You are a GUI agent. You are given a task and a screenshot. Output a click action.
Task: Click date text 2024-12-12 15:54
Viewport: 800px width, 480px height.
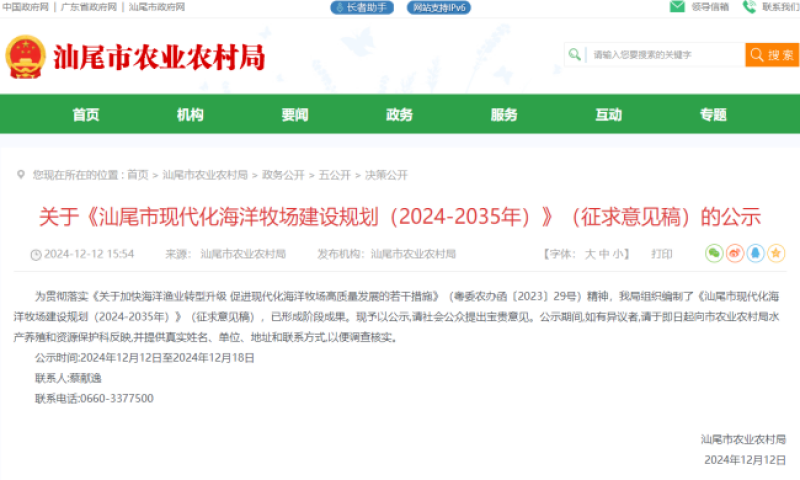point(89,254)
